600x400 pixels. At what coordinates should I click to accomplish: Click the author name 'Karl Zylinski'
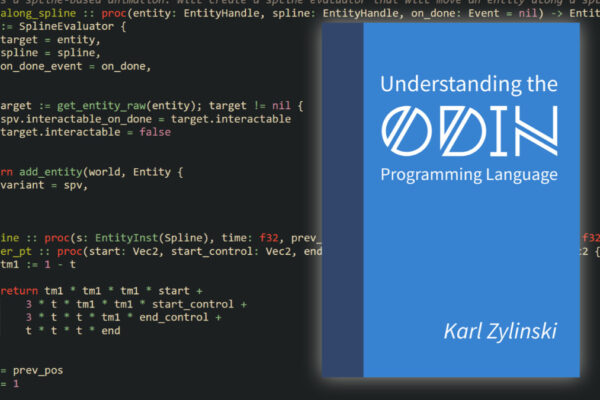tap(500, 331)
